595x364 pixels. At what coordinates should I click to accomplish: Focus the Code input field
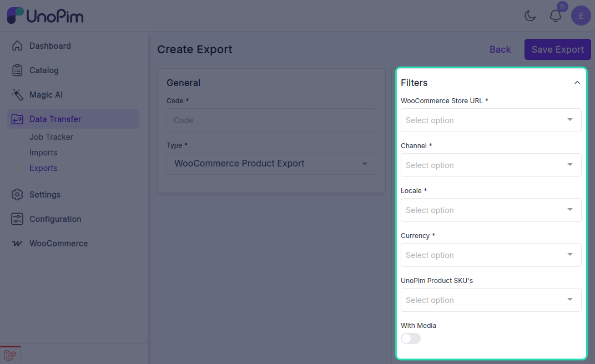271,120
